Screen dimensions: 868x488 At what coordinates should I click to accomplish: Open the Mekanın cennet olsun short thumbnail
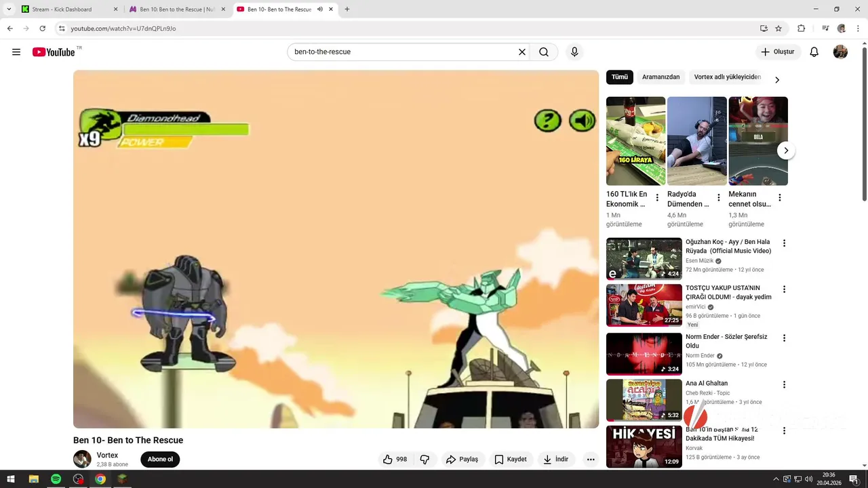[758, 141]
